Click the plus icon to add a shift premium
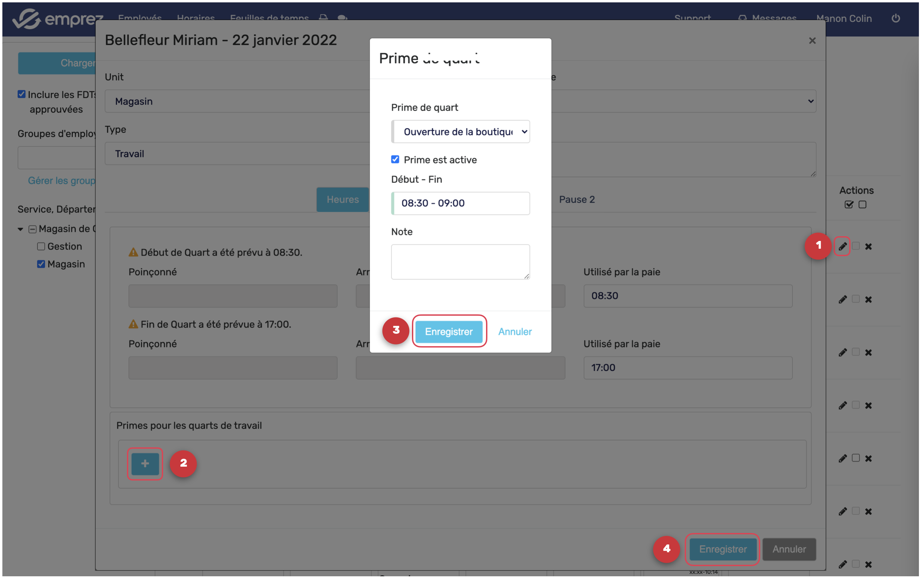The height and width of the screenshot is (580, 924). pos(145,463)
